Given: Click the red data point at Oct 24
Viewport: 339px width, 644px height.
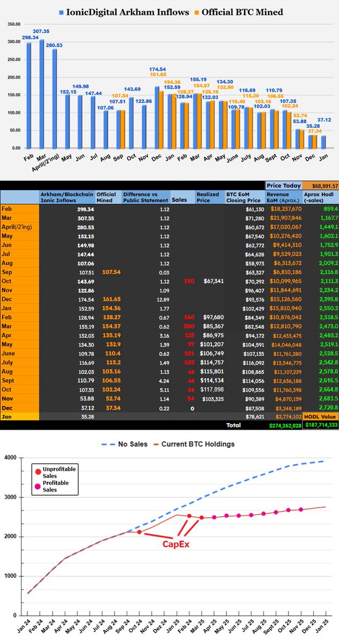Looking at the screenshot, I should click(139, 532).
